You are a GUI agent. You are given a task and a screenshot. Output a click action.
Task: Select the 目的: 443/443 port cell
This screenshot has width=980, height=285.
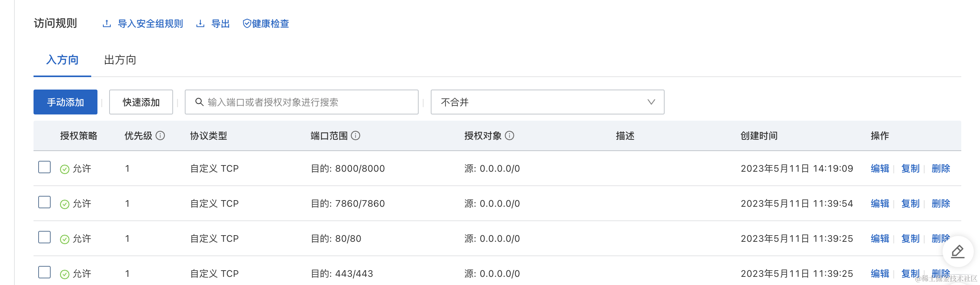[x=342, y=274]
